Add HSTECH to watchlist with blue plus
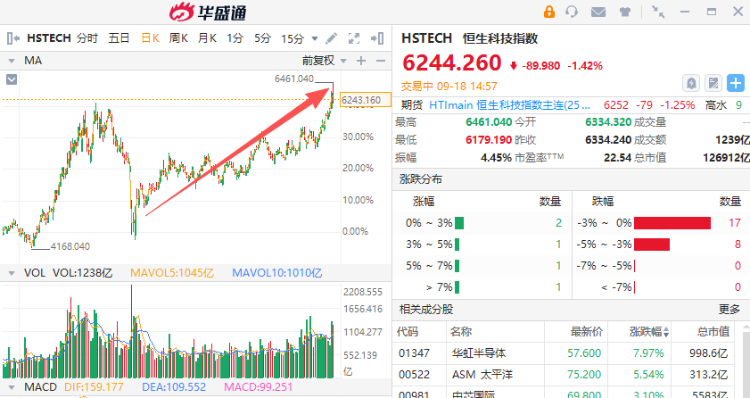Image resolution: width=750 pixels, height=398 pixels. [x=736, y=83]
